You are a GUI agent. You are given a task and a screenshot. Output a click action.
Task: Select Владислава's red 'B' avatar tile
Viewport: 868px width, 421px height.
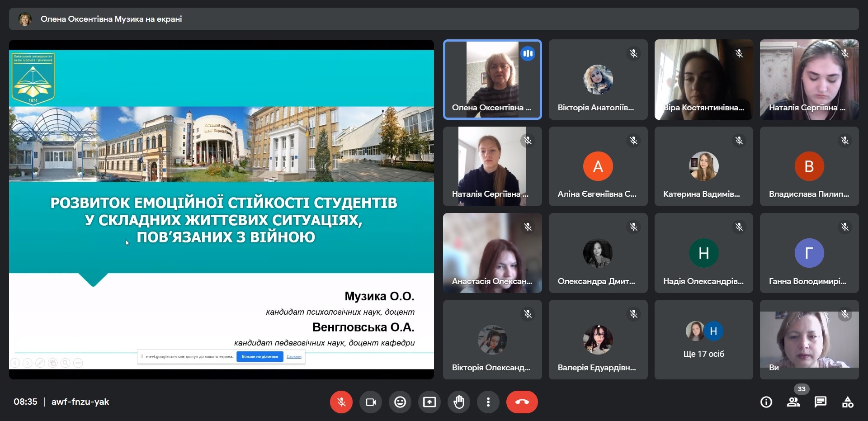click(809, 166)
